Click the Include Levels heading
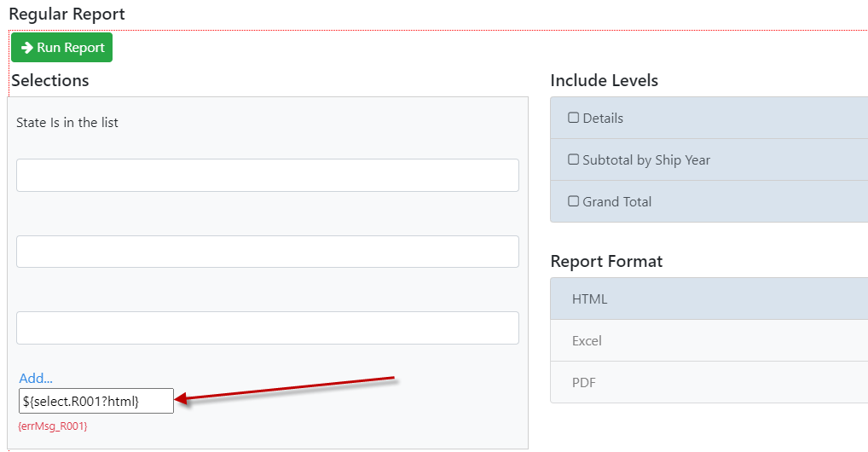The width and height of the screenshot is (868, 452). (604, 80)
